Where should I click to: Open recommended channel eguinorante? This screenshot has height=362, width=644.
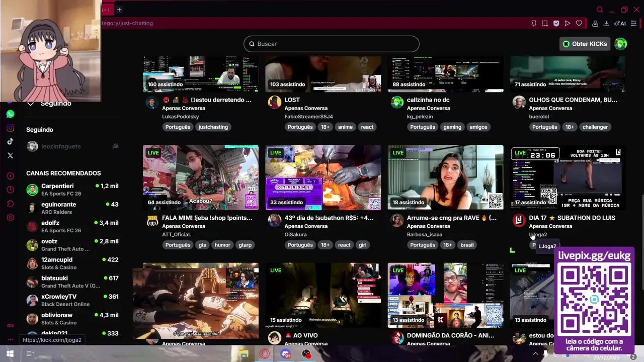[x=72, y=208]
